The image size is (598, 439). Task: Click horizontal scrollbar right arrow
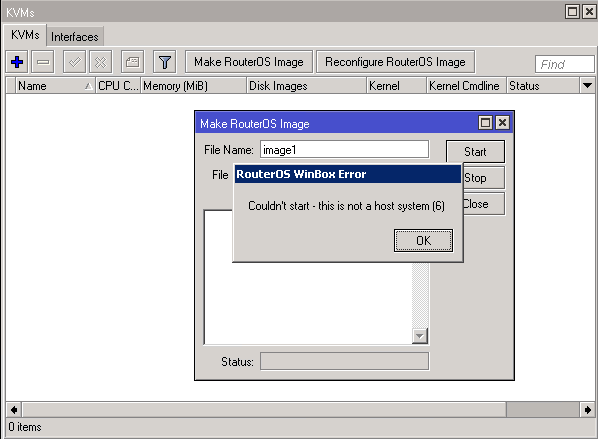coord(587,410)
